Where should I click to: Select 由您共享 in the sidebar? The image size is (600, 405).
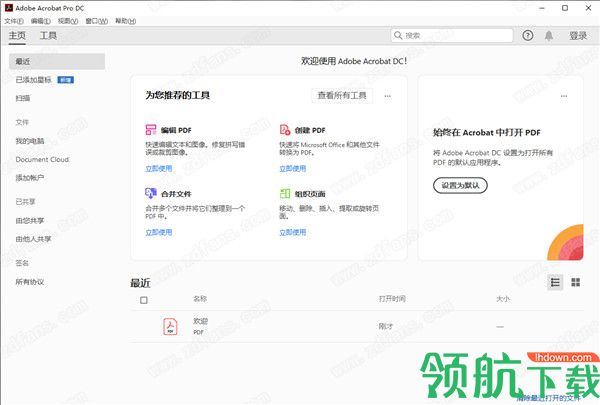click(30, 220)
